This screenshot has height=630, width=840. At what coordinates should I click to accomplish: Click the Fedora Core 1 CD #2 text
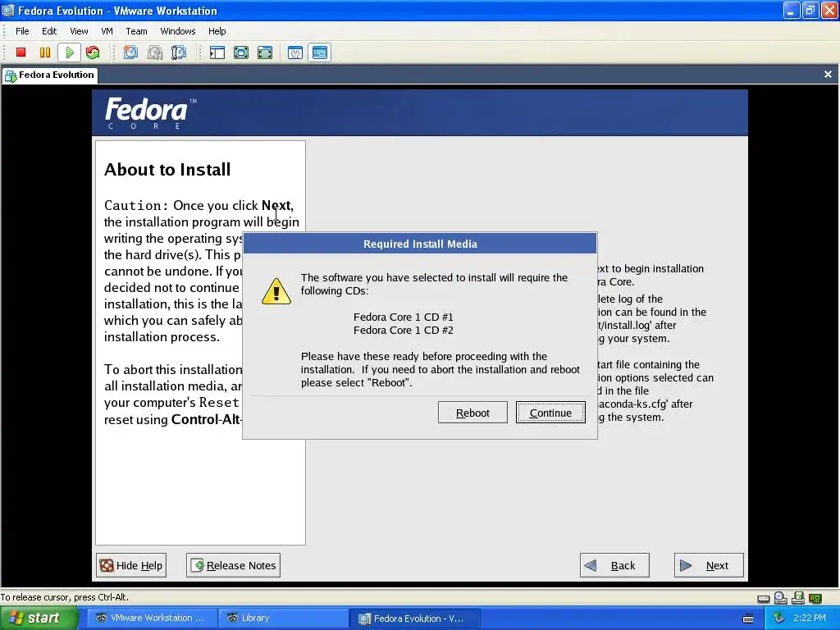pyautogui.click(x=404, y=331)
